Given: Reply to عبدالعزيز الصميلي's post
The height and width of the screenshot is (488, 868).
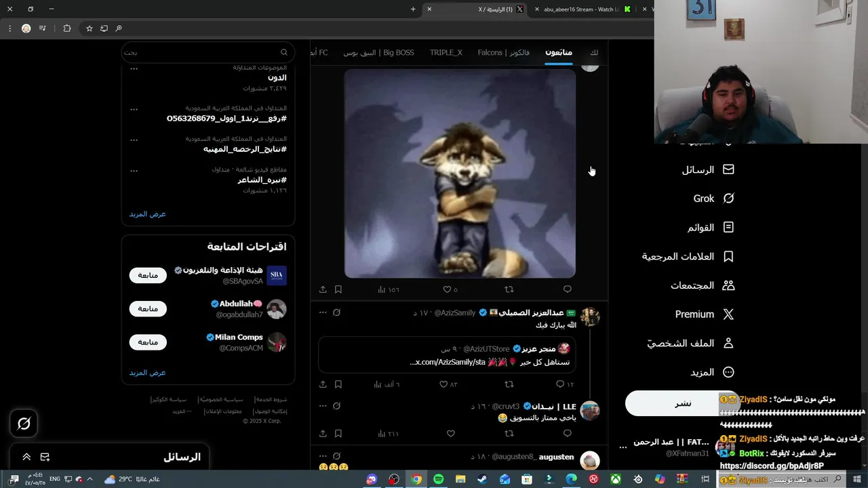Looking at the screenshot, I should point(565,384).
